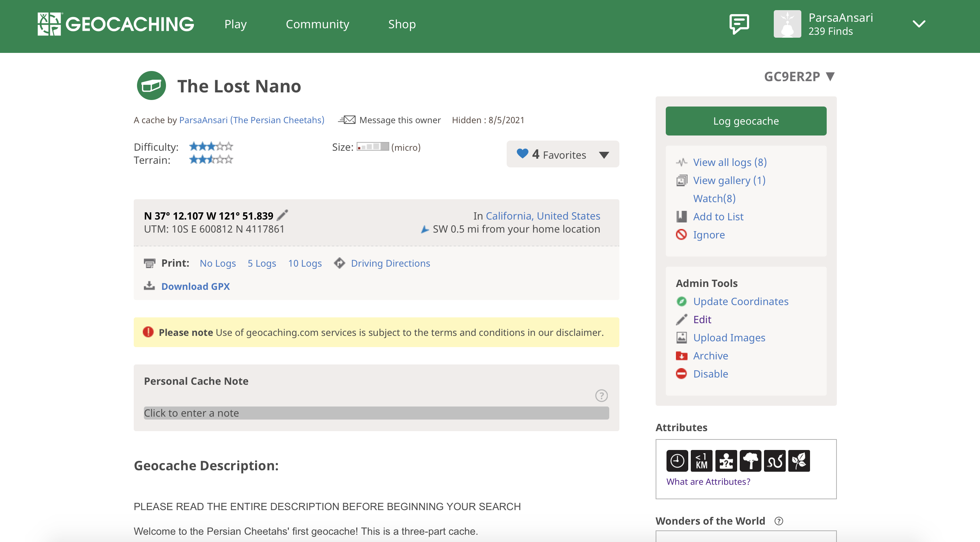This screenshot has width=980, height=542.
Task: Click the less than 1 km attribute icon
Action: [x=702, y=461]
